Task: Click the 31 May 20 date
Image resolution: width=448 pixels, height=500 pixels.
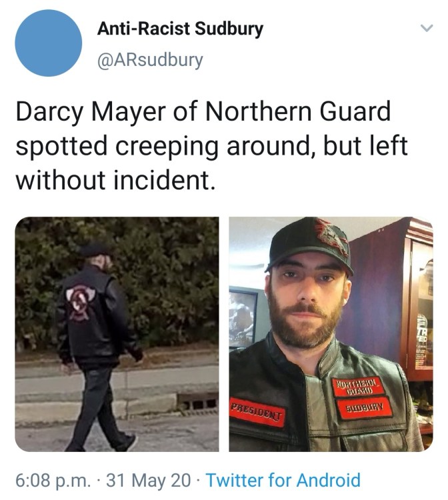Action: coord(149,480)
